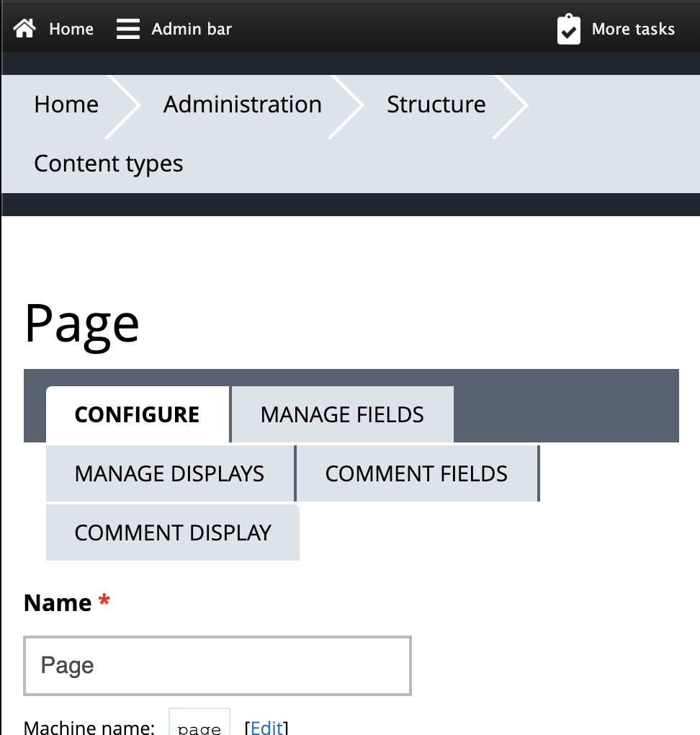Click Home in the breadcrumb trail

pos(66,104)
